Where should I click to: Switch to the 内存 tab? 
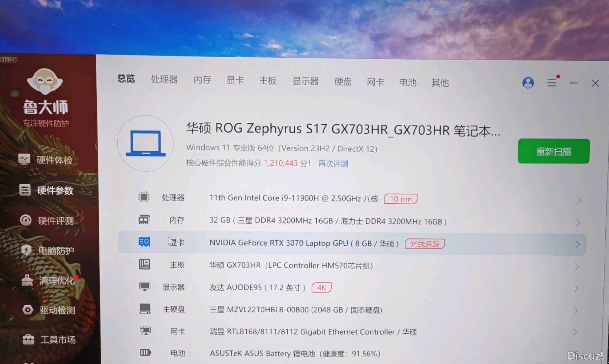(x=202, y=80)
